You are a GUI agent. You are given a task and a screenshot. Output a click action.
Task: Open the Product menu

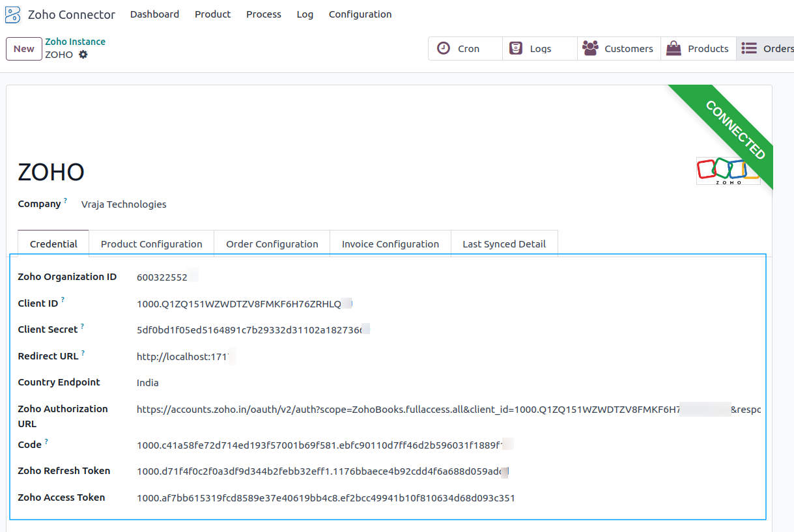[x=213, y=14]
